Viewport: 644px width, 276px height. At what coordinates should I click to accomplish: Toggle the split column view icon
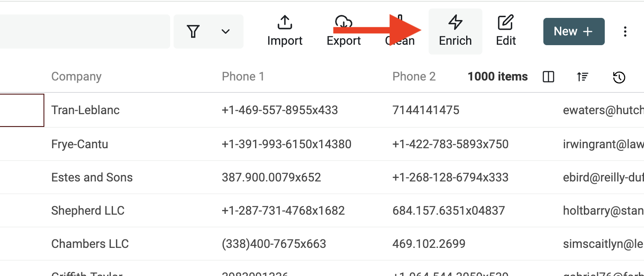pos(548,77)
